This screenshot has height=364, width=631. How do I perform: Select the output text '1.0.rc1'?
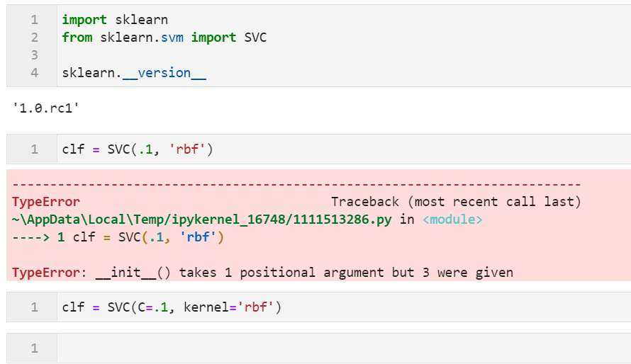(x=46, y=108)
